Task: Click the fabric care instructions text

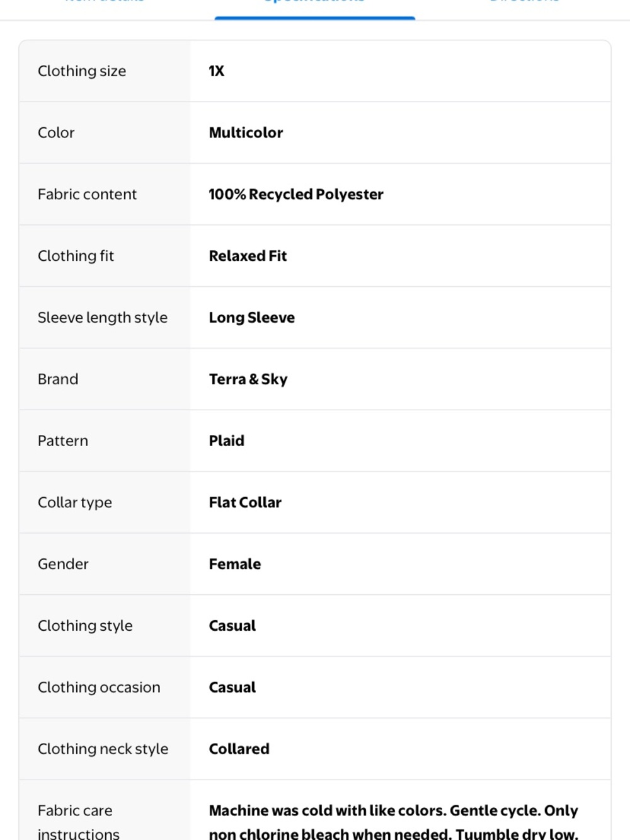Action: [x=394, y=822]
